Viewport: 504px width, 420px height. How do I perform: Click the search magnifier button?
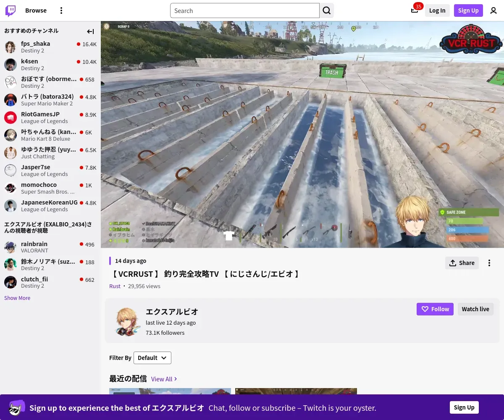[327, 10]
